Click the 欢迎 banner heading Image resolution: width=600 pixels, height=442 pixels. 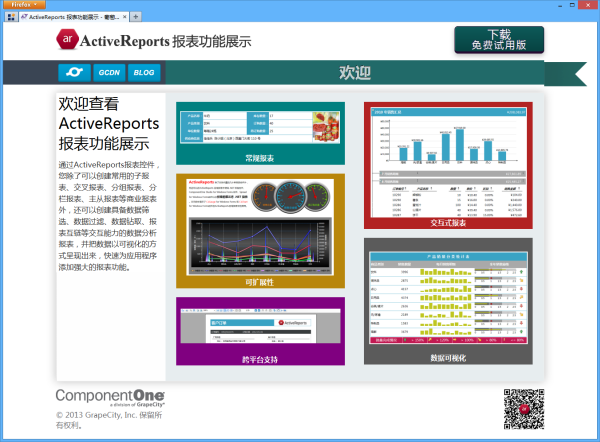[355, 72]
